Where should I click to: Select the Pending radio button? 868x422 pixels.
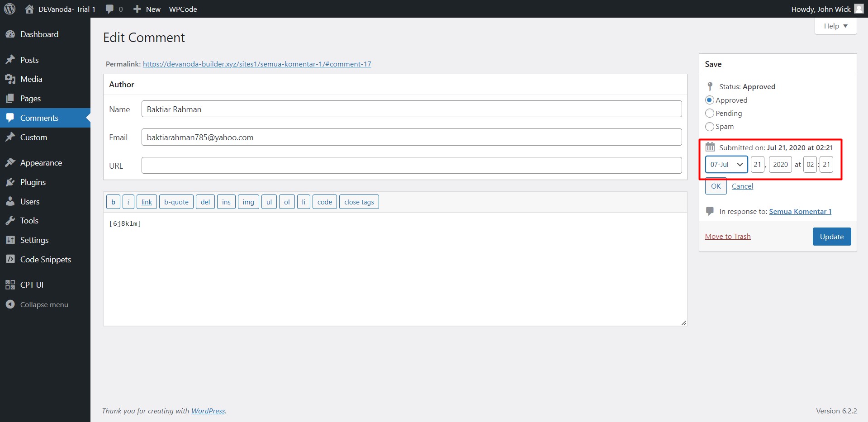710,113
